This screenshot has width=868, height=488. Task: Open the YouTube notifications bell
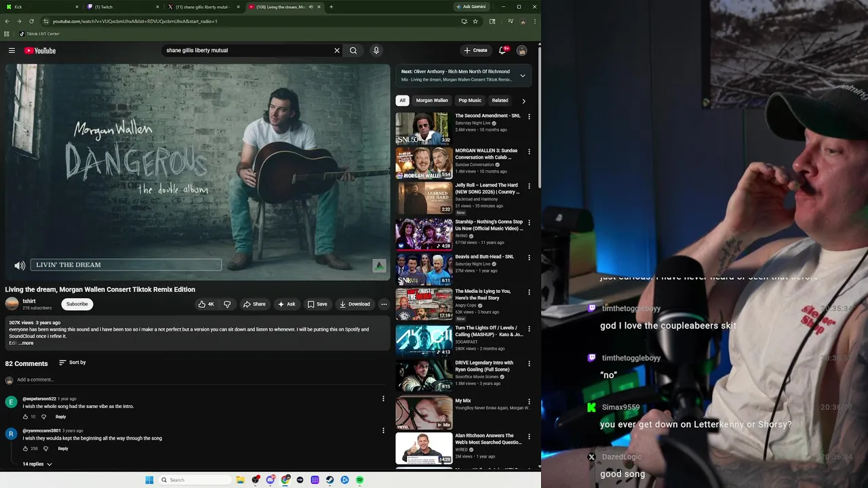coord(502,50)
